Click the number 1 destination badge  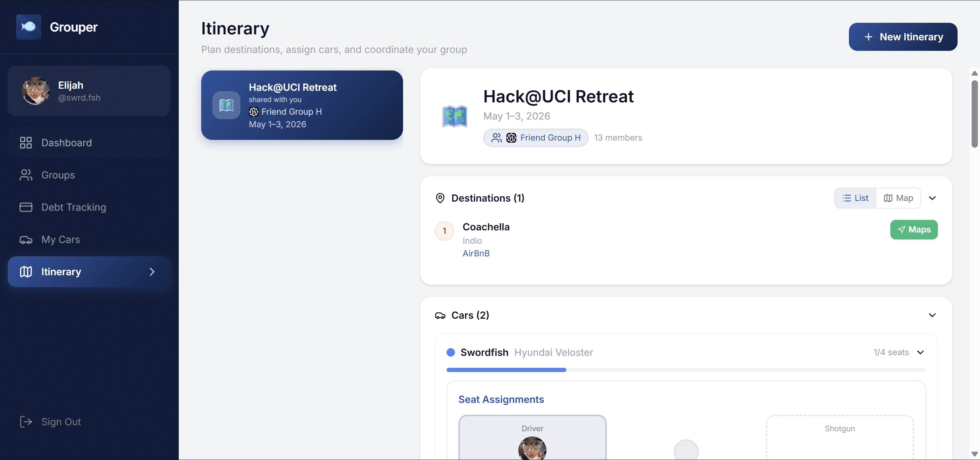click(444, 231)
